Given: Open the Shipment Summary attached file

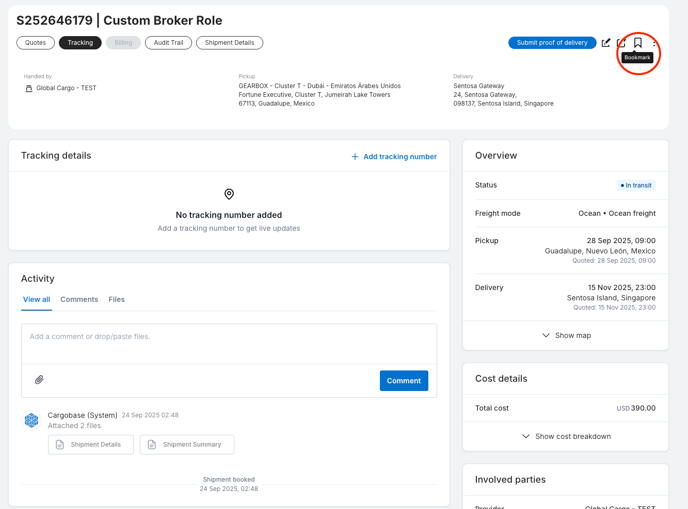Looking at the screenshot, I should (x=187, y=444).
